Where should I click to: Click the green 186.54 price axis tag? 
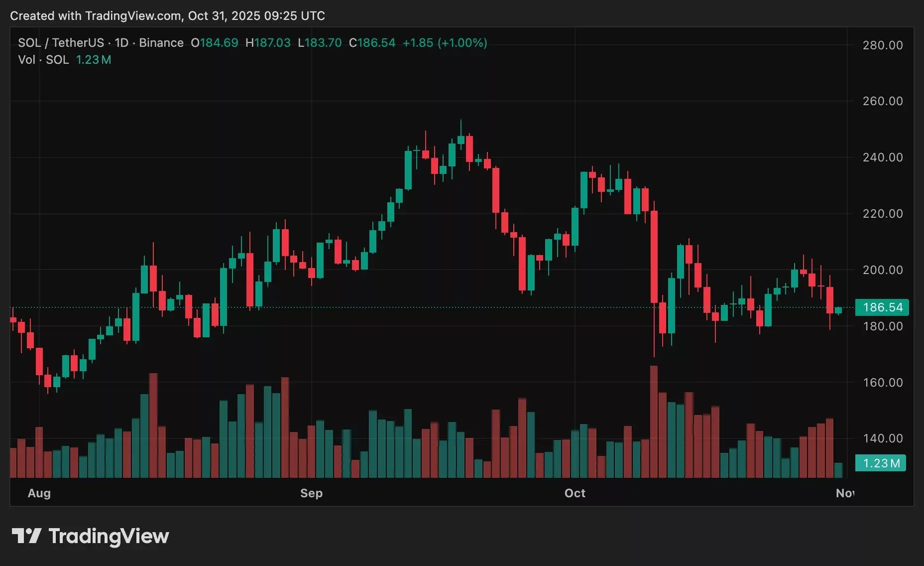(x=882, y=307)
